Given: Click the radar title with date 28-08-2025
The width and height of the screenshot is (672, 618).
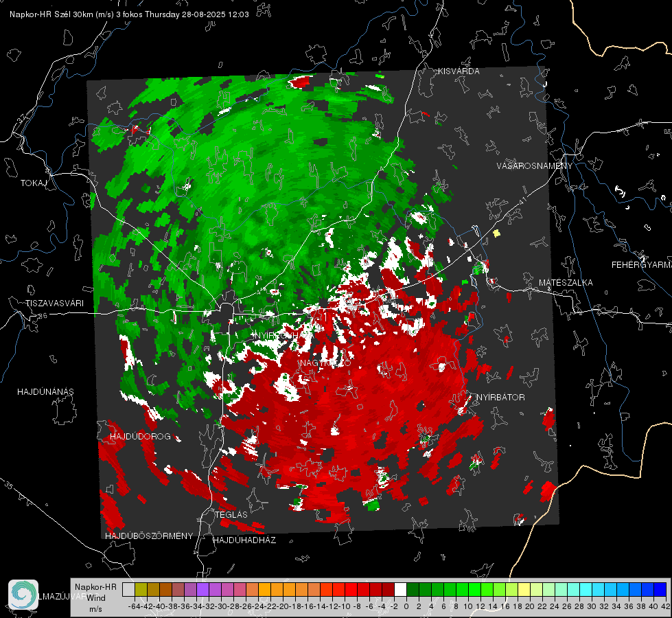Looking at the screenshot, I should (x=129, y=14).
